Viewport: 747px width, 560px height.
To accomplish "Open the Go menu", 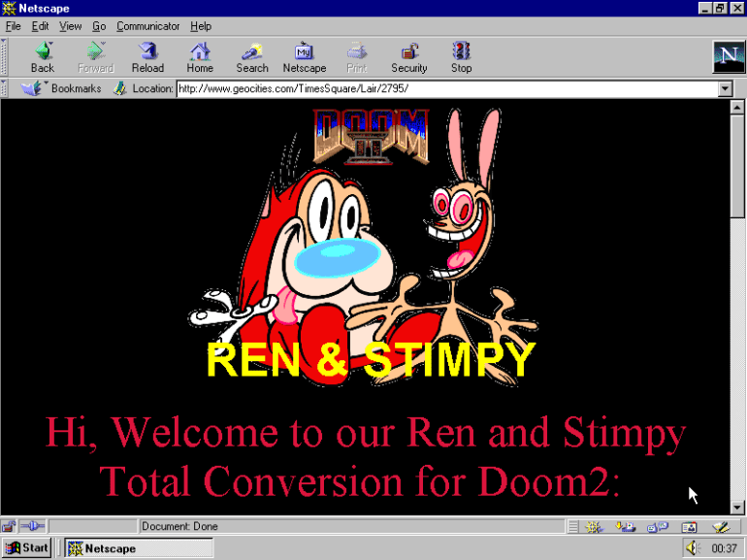I will (99, 26).
